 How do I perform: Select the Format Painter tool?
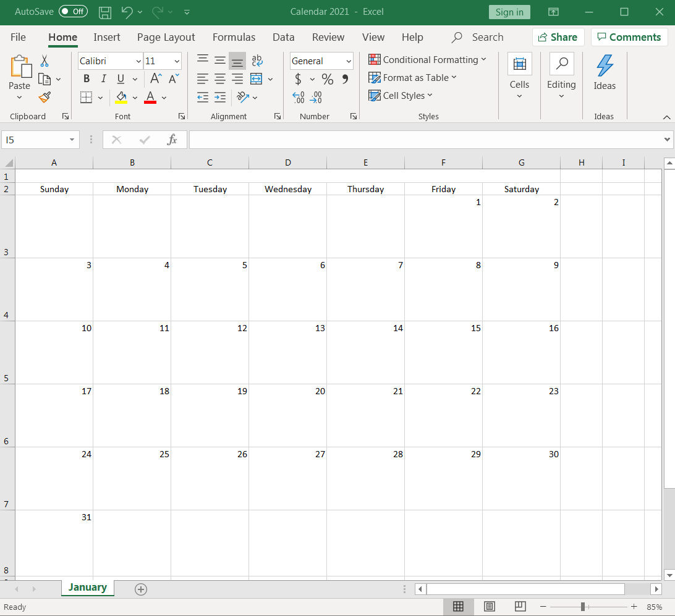[x=44, y=97]
